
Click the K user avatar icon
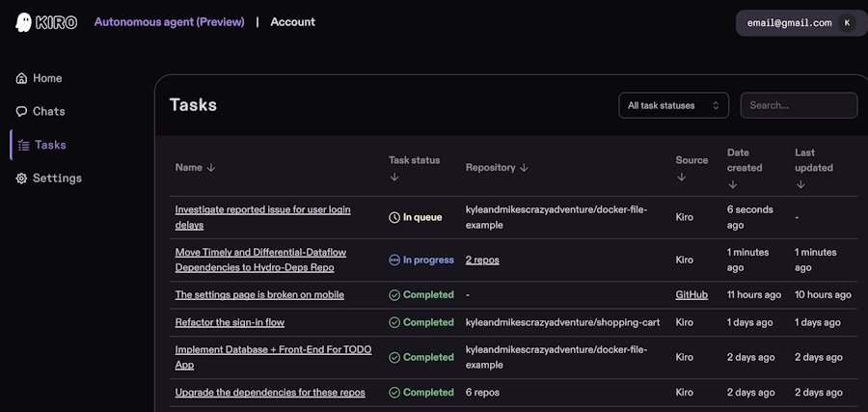coord(847,23)
